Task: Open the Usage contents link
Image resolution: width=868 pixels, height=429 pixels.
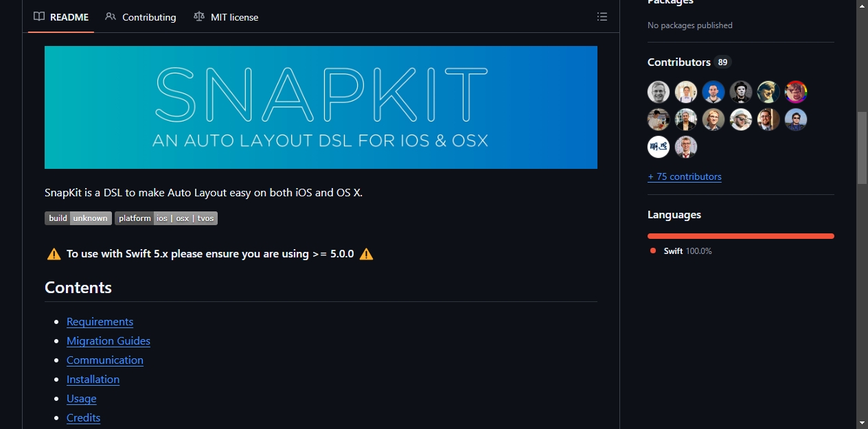Action: [x=81, y=398]
